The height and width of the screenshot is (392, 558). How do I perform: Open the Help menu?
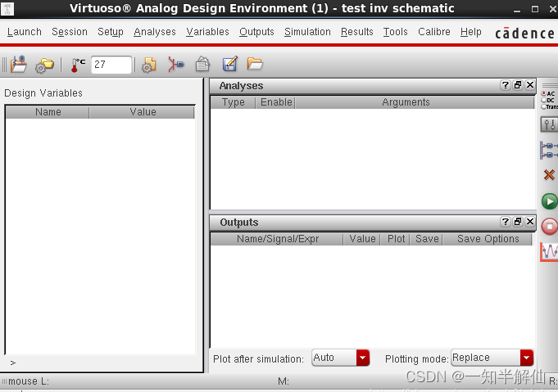tap(471, 32)
